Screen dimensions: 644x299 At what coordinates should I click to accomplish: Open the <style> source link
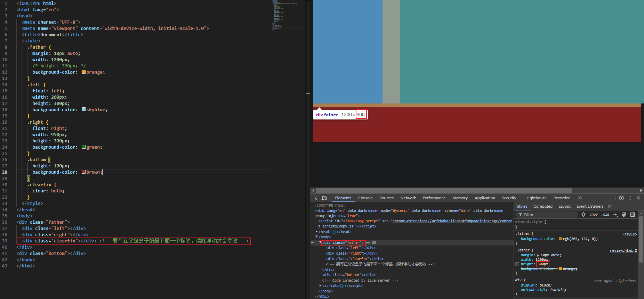point(629,234)
